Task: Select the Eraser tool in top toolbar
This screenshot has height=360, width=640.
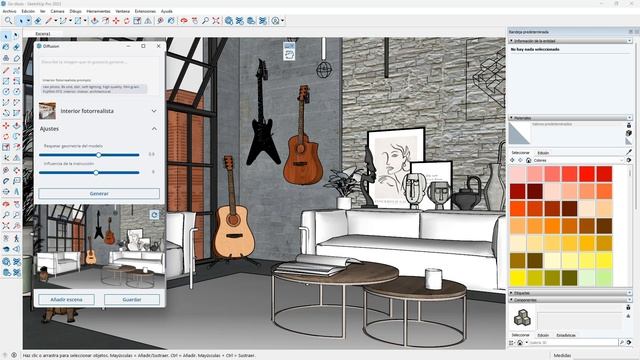Action: [38, 20]
